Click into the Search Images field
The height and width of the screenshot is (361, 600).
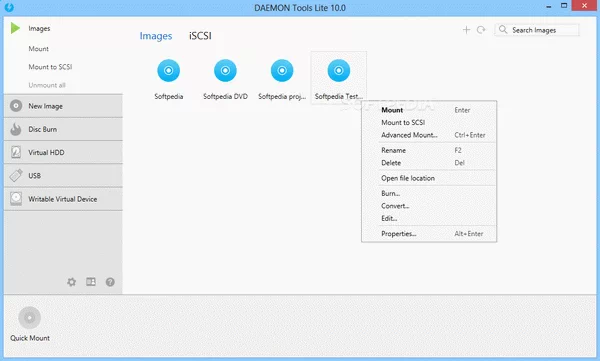[537, 30]
